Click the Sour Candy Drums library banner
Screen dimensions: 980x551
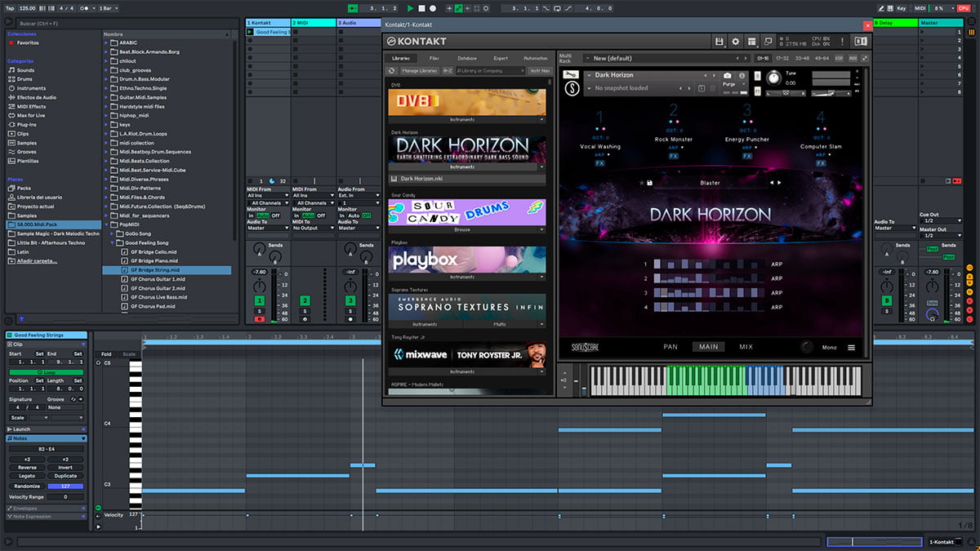point(467,212)
